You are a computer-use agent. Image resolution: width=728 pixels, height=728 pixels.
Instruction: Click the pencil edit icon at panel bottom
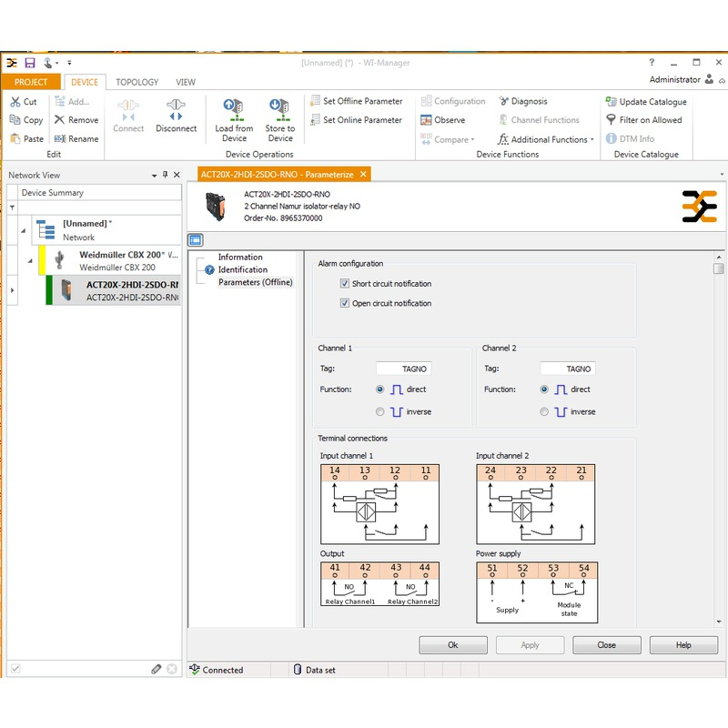tap(156, 669)
